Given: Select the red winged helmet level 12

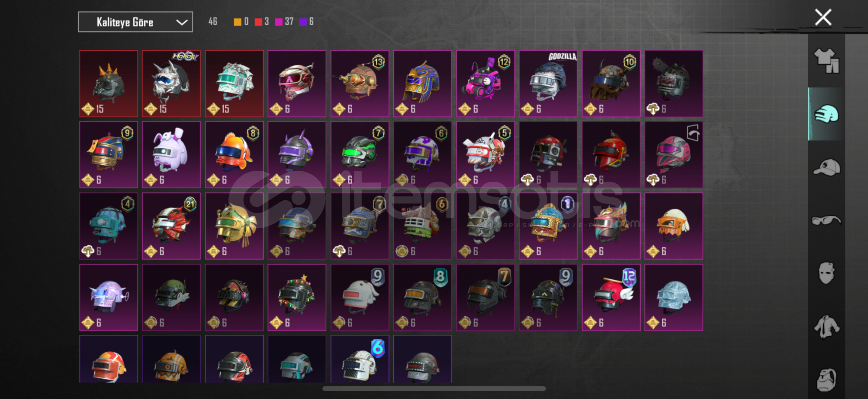Looking at the screenshot, I should coord(611,297).
